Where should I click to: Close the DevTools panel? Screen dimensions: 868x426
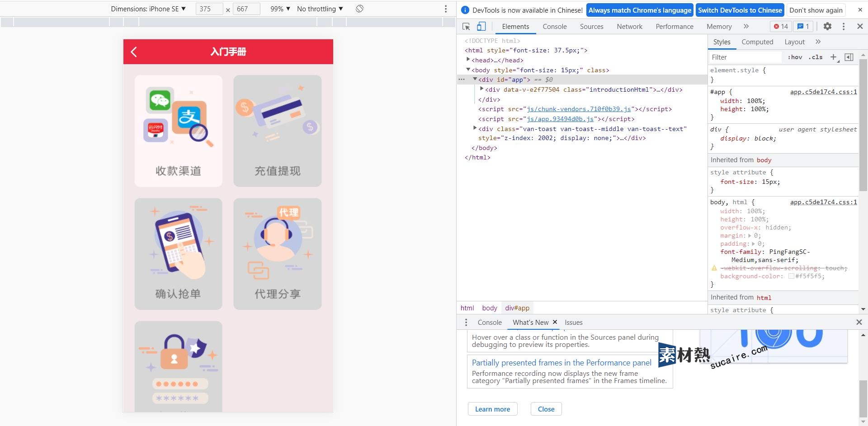(860, 27)
